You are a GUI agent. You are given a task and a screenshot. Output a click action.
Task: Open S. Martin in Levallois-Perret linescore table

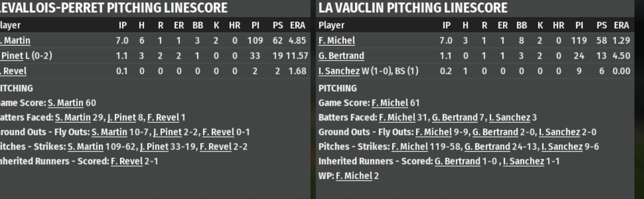(16, 41)
